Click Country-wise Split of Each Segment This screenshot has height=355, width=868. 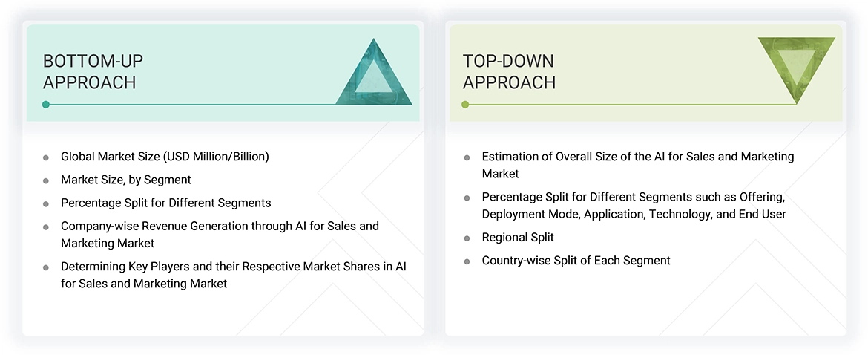click(x=576, y=261)
